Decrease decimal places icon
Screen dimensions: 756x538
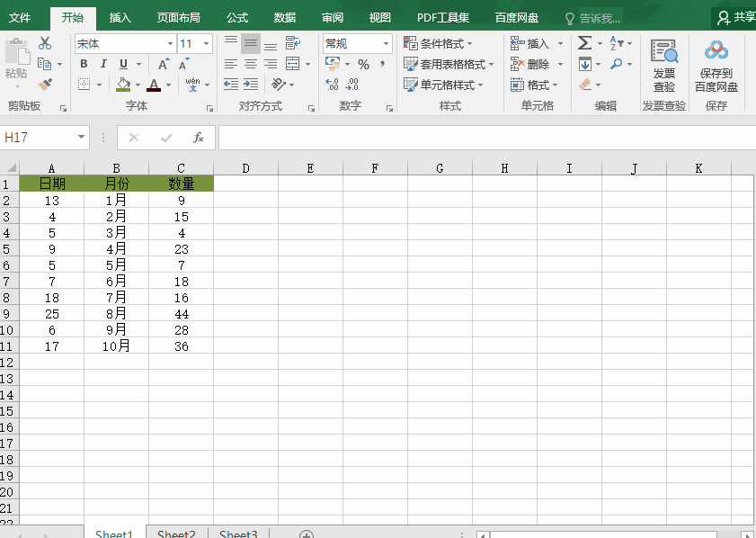pos(352,85)
